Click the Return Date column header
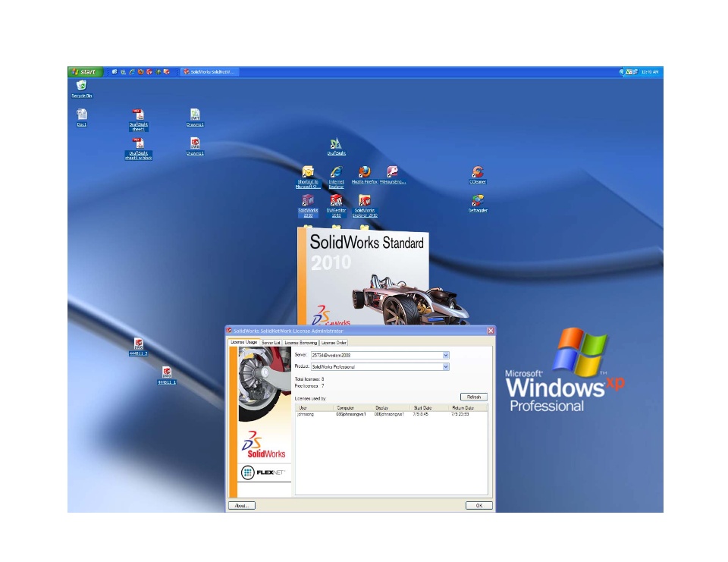Image resolution: width=728 pixels, height=562 pixels. pyautogui.click(x=468, y=408)
